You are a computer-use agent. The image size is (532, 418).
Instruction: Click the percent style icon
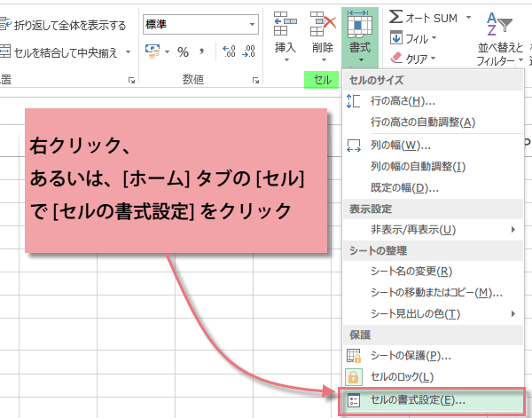183,51
